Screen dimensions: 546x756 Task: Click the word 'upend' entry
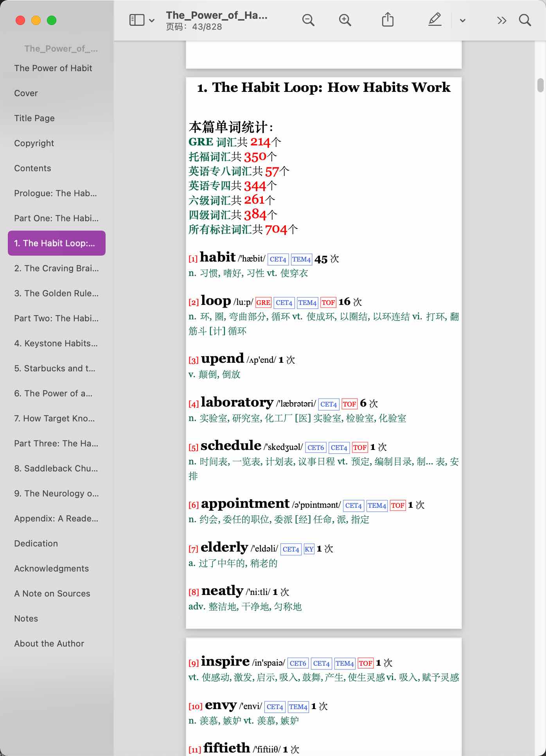(x=223, y=358)
